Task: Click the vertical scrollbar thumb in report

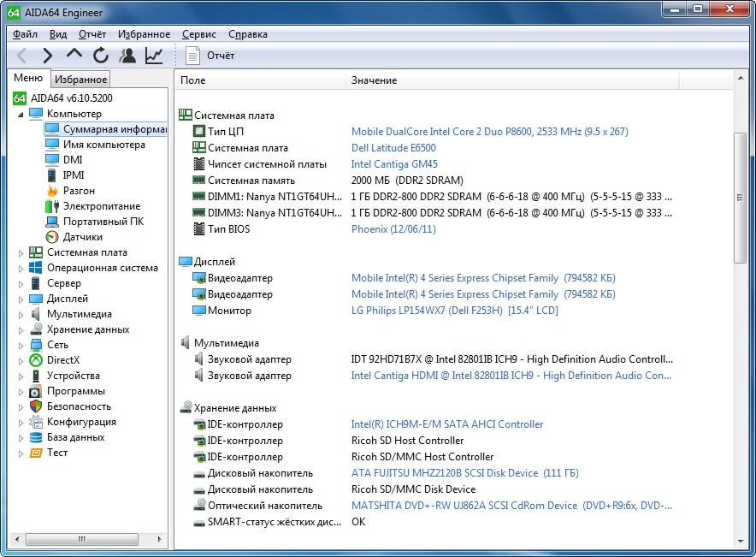Action: 740,198
